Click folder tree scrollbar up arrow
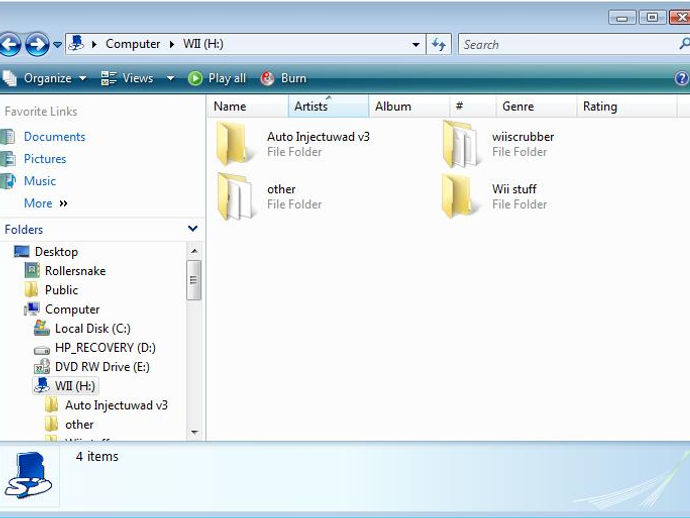Screen dimensions: 690x518 pyautogui.click(x=194, y=251)
